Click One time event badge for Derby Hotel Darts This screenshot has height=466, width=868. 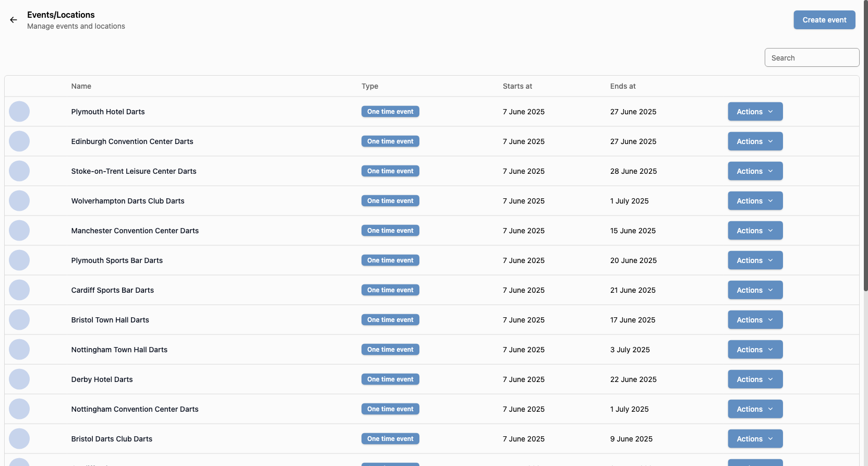[x=390, y=379]
